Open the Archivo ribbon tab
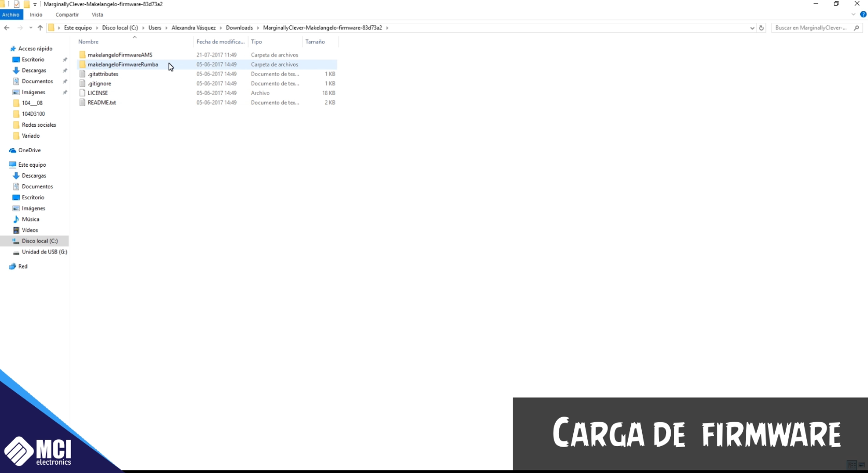 (x=11, y=14)
